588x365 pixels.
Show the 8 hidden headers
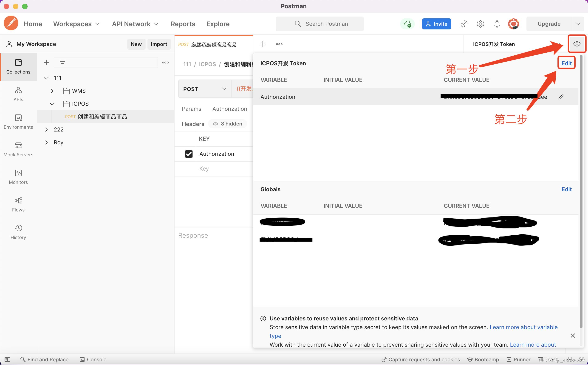(227, 124)
